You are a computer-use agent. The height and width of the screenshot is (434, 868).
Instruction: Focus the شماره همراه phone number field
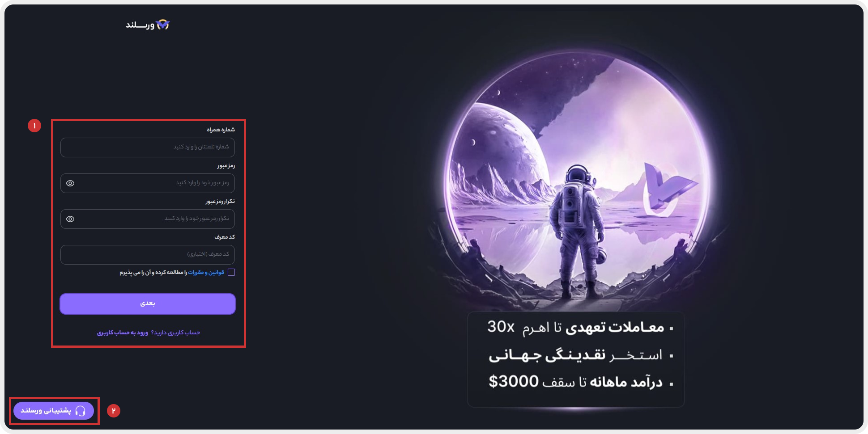point(148,147)
